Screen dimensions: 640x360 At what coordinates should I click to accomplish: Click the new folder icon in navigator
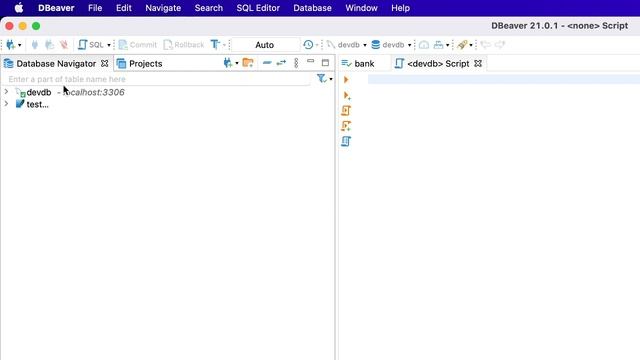[248, 63]
